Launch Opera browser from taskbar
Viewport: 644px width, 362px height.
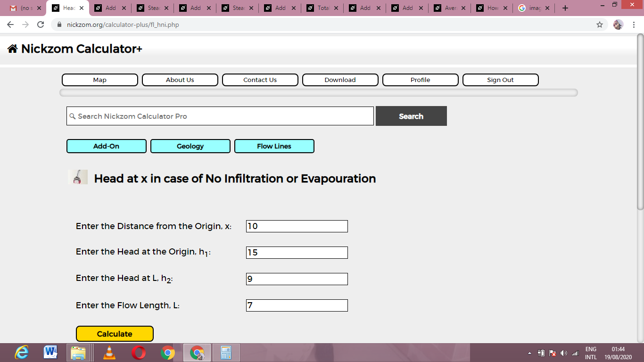point(139,353)
